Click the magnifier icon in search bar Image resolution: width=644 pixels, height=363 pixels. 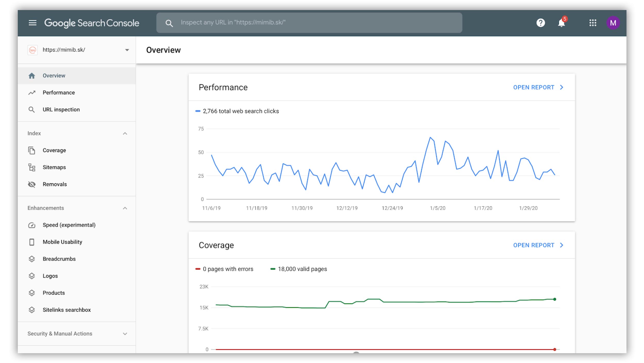click(169, 23)
